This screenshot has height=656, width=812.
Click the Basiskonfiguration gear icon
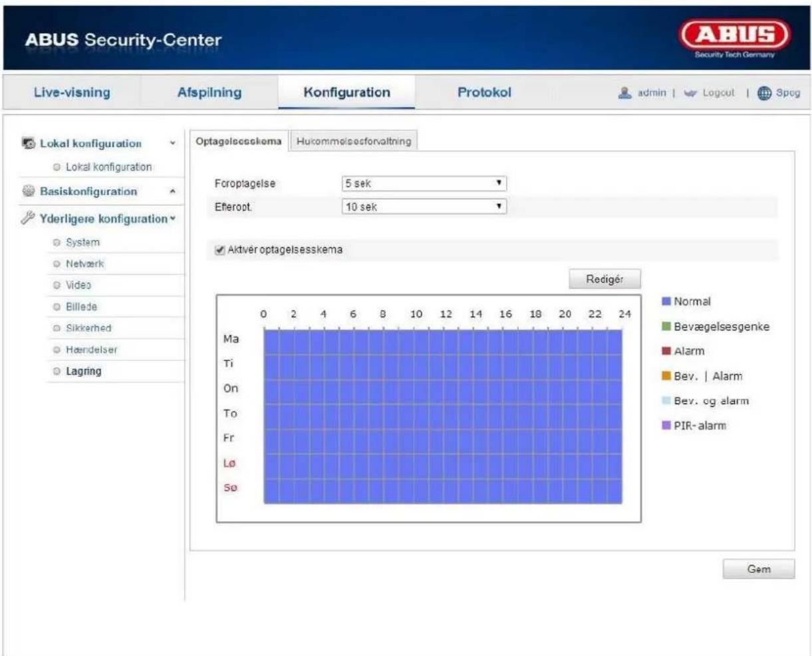(29, 191)
